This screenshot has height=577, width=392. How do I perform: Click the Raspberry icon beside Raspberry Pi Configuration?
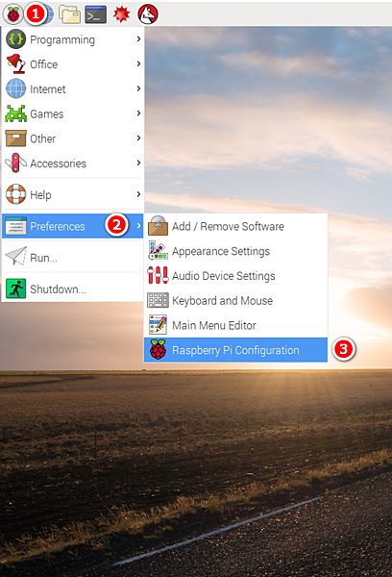click(159, 350)
